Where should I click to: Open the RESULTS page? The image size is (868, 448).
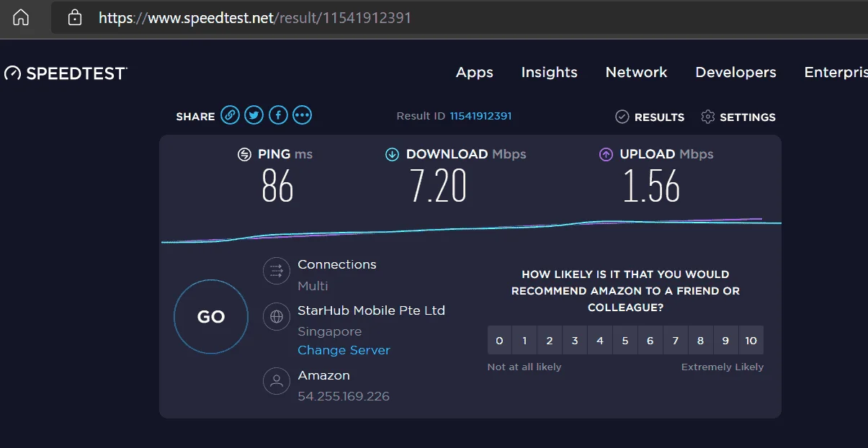[659, 117]
